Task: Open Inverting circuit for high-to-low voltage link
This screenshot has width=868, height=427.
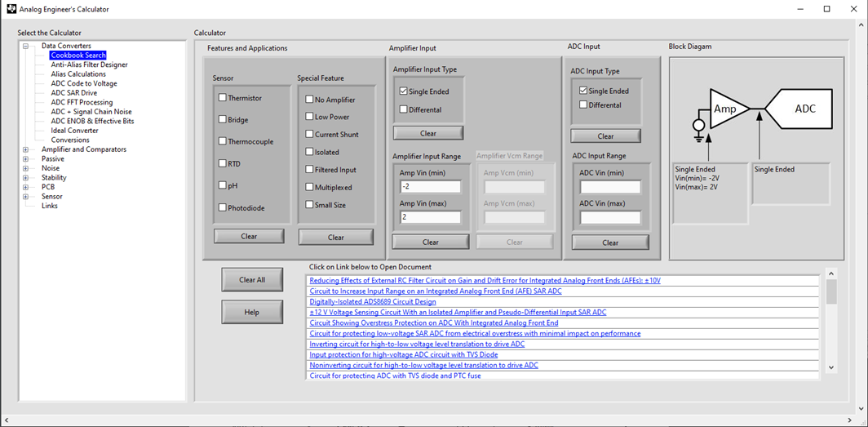Action: [418, 344]
